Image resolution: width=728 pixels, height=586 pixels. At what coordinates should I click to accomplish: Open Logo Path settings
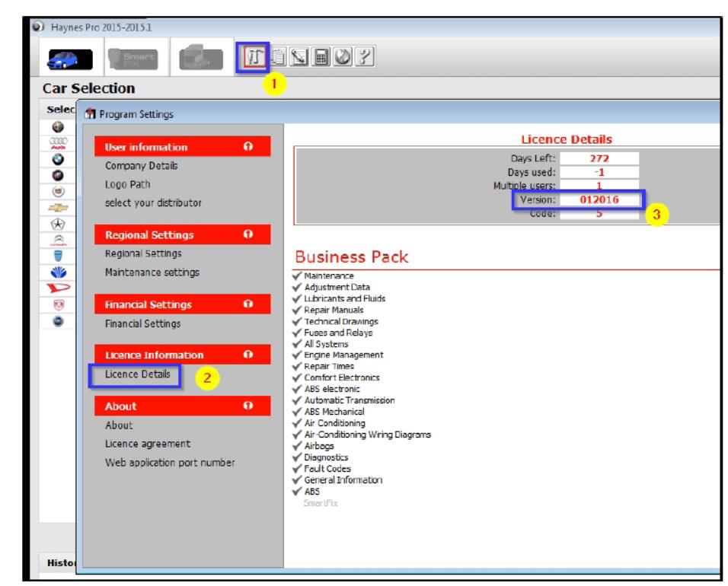(x=128, y=184)
